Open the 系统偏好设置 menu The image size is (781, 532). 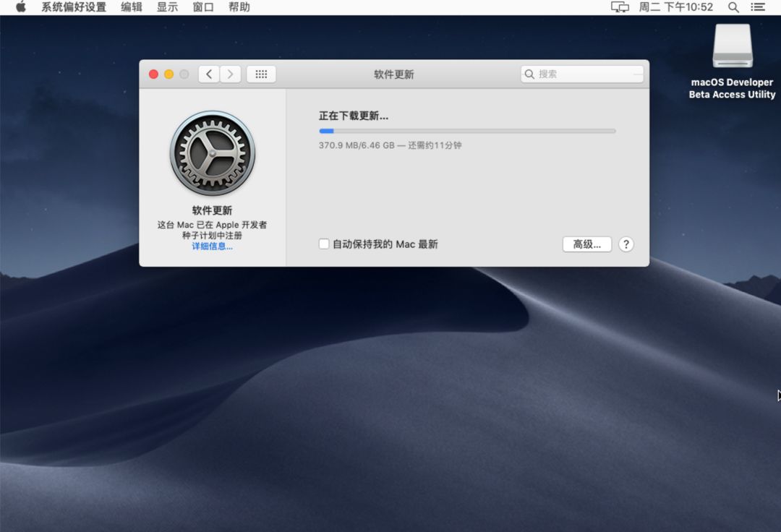coord(72,7)
